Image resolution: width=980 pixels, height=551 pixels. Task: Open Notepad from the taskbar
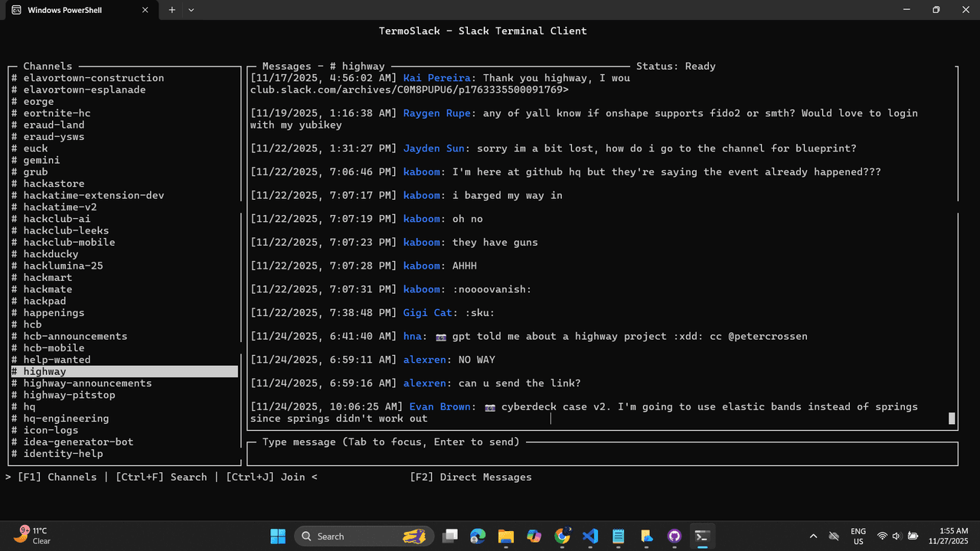pyautogui.click(x=619, y=536)
